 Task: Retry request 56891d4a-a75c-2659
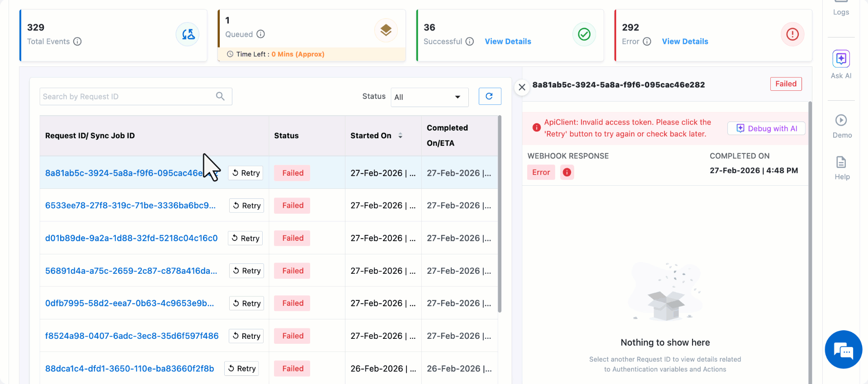[x=246, y=271]
